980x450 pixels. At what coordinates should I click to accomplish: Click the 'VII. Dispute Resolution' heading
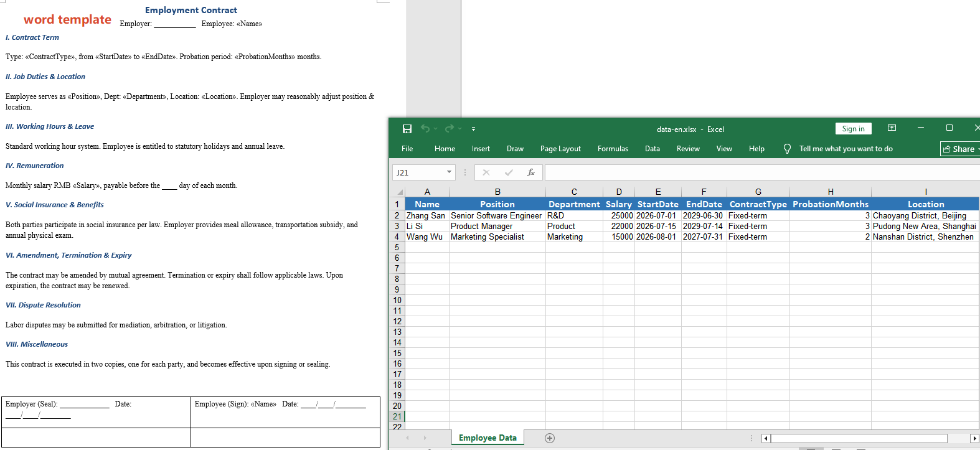[43, 305]
